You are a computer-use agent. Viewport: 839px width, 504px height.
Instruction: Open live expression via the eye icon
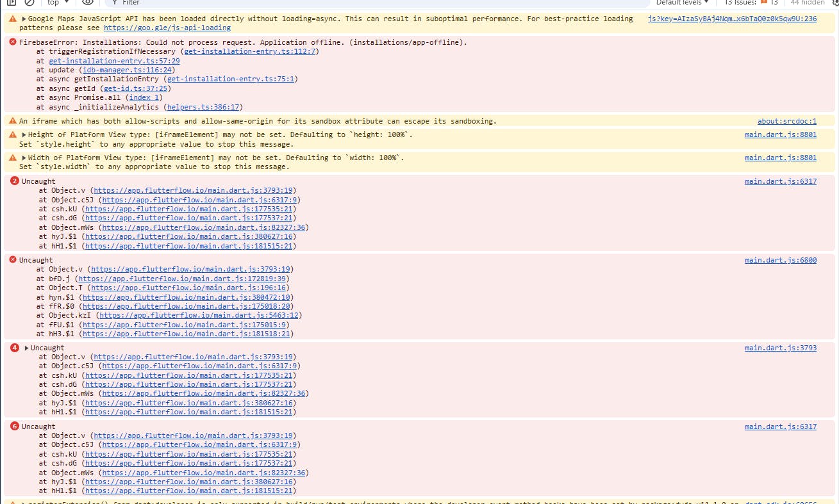(x=88, y=3)
